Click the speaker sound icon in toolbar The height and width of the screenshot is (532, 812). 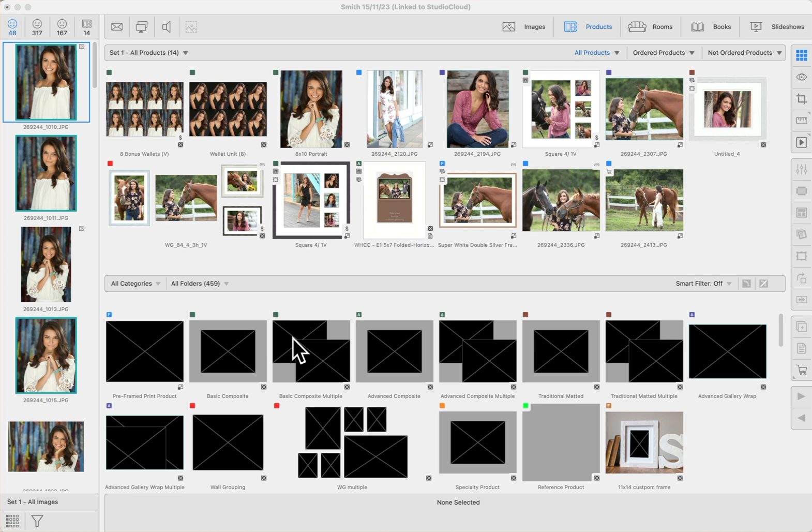tap(167, 27)
